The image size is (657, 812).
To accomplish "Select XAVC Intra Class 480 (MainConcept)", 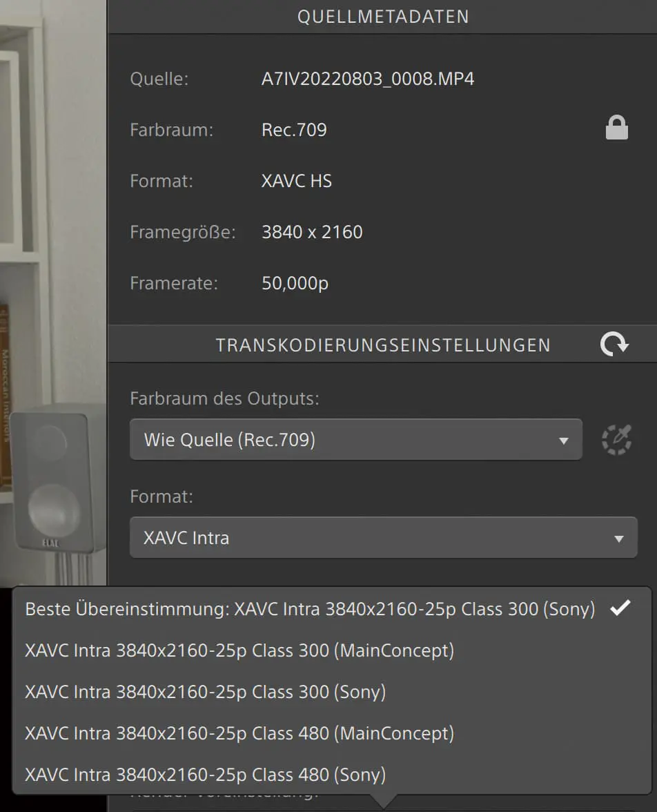I will click(x=239, y=733).
